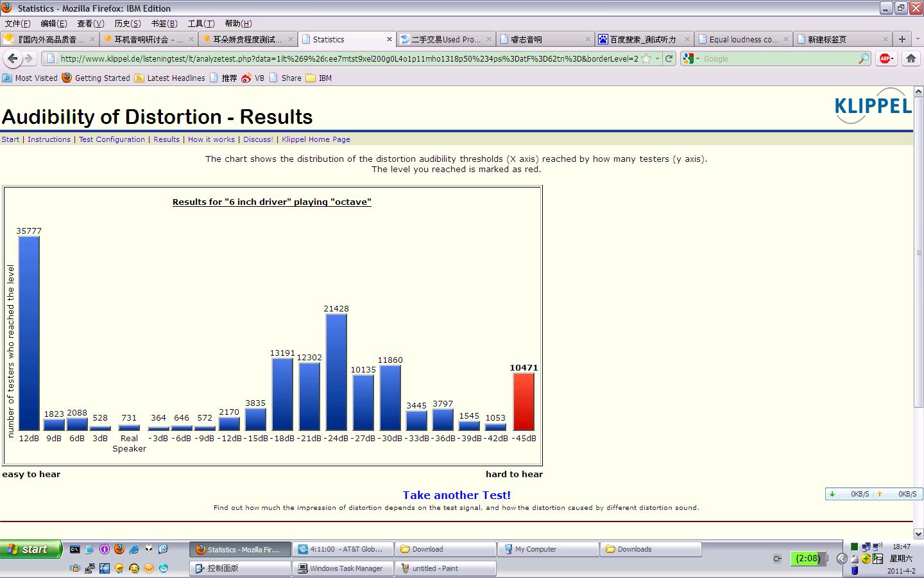Launch KMPlayer from quick launch
Viewport: 924px width, 578px height.
pos(104,568)
